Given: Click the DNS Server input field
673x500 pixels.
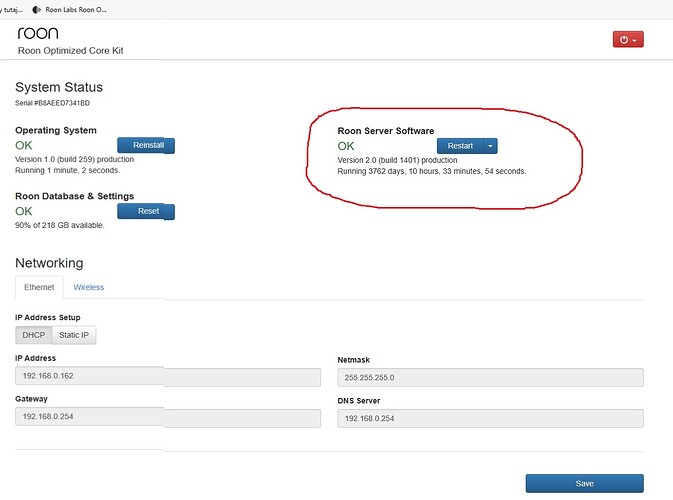Looking at the screenshot, I should (490, 418).
